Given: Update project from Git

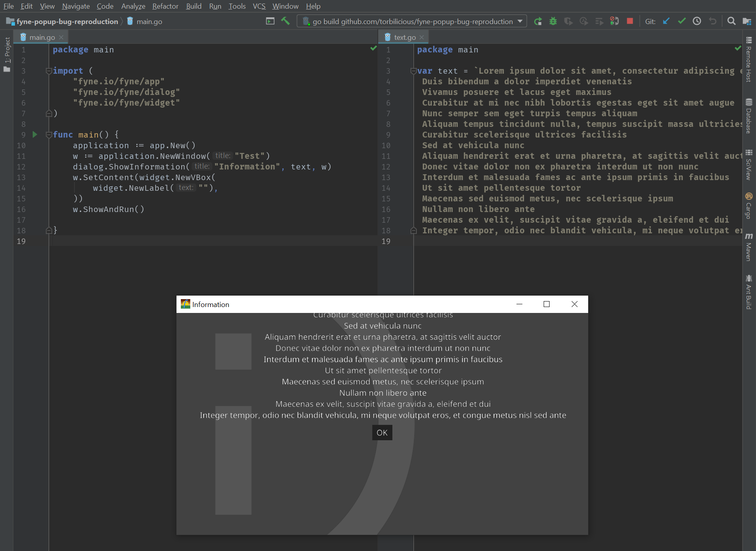Looking at the screenshot, I should tap(666, 21).
